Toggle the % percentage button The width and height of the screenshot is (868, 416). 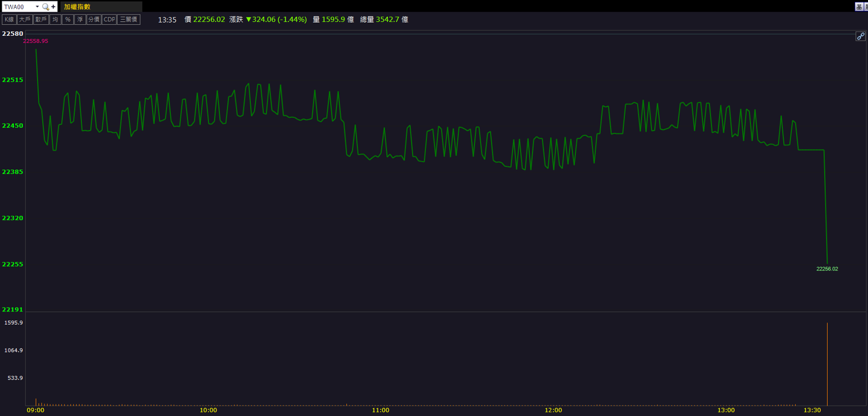click(x=68, y=20)
